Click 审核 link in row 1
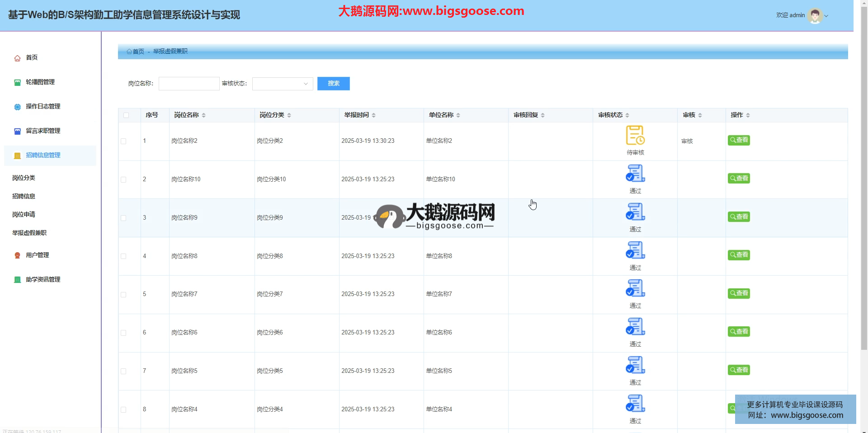Viewport: 868px width, 433px height. pyautogui.click(x=687, y=141)
